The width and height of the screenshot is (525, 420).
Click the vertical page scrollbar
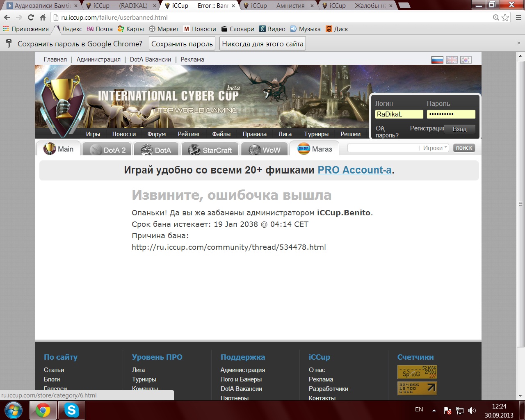click(x=521, y=204)
